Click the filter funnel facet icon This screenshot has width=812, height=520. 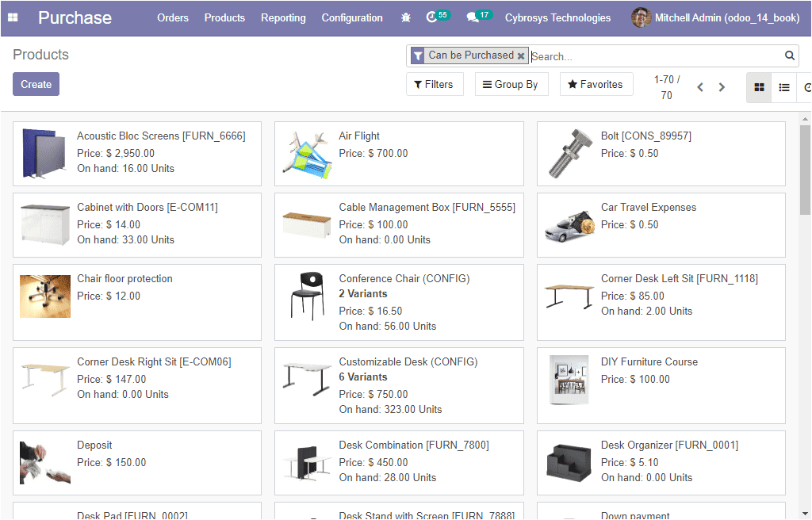point(418,55)
